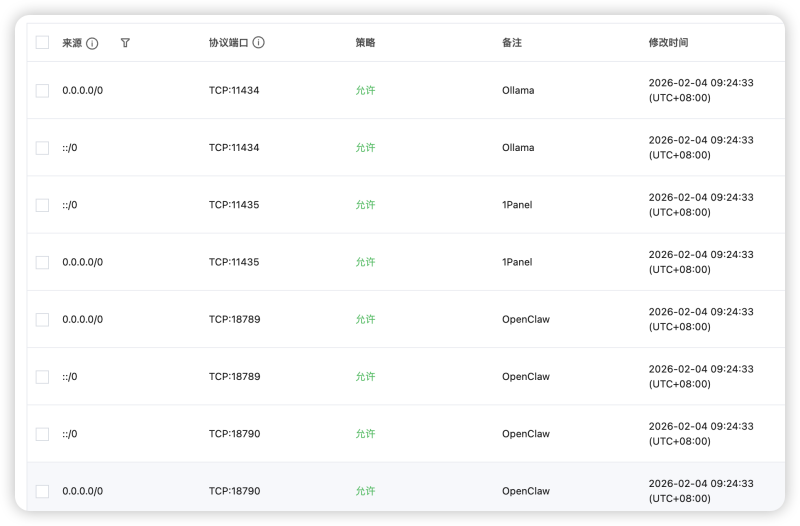Click the 策略 column header
Viewport: 800px width, 526px height.
pos(365,42)
